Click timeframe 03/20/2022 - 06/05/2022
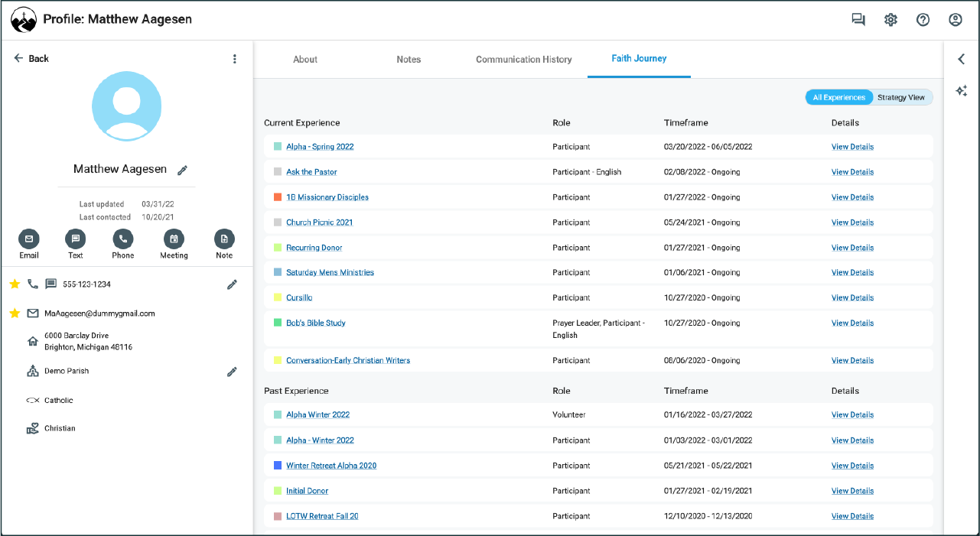 point(708,147)
